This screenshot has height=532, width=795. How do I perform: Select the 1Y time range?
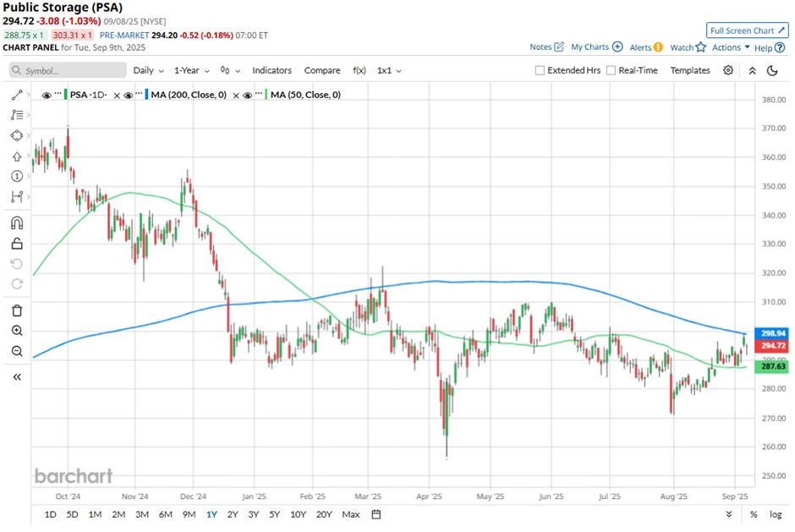[x=211, y=514]
